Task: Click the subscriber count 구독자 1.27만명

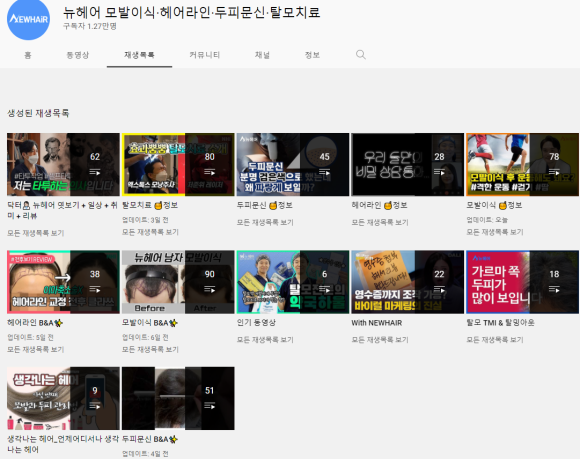Action: [x=90, y=26]
